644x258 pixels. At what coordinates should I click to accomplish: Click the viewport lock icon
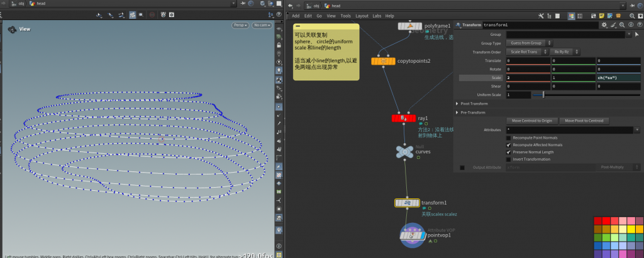(279, 46)
